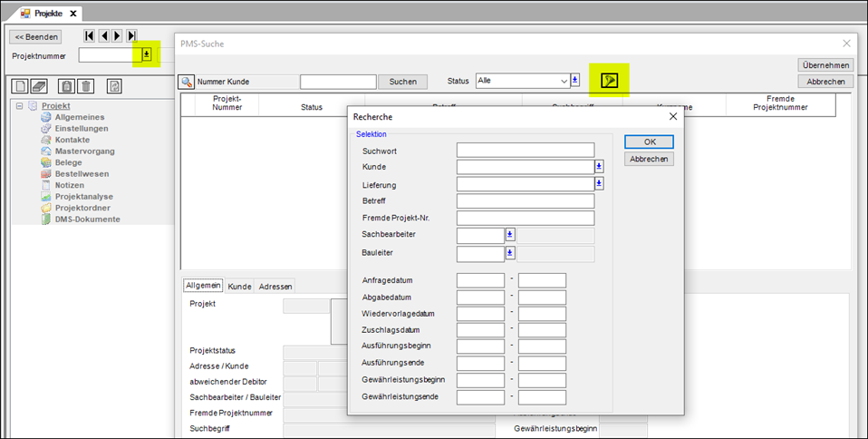
Task: Expand the Status combo box
Action: point(562,81)
